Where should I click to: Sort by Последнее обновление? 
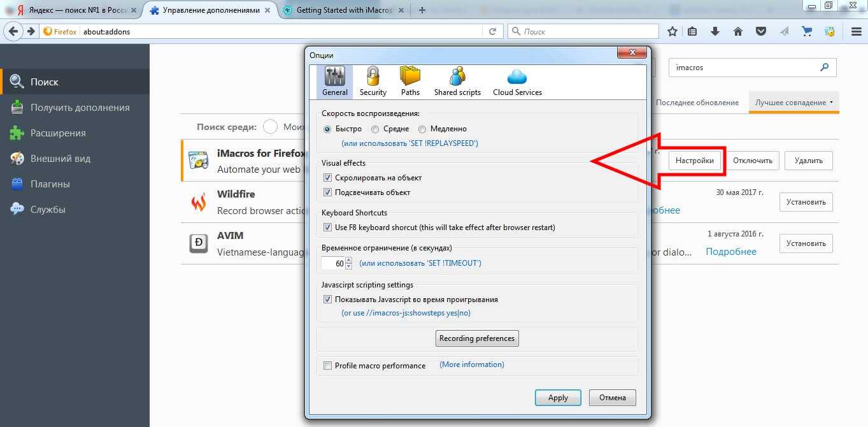point(697,103)
